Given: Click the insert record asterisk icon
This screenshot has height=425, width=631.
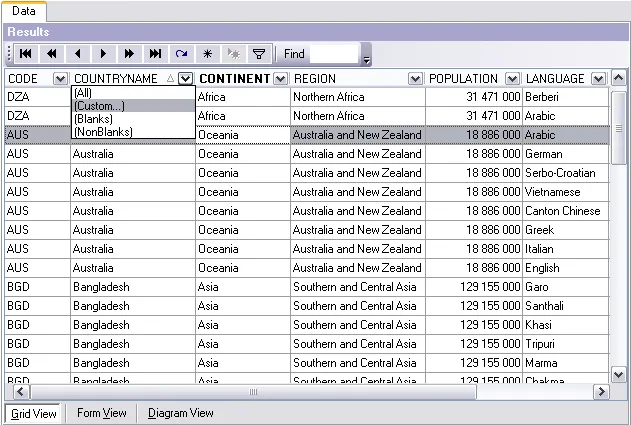Looking at the screenshot, I should pos(207,54).
